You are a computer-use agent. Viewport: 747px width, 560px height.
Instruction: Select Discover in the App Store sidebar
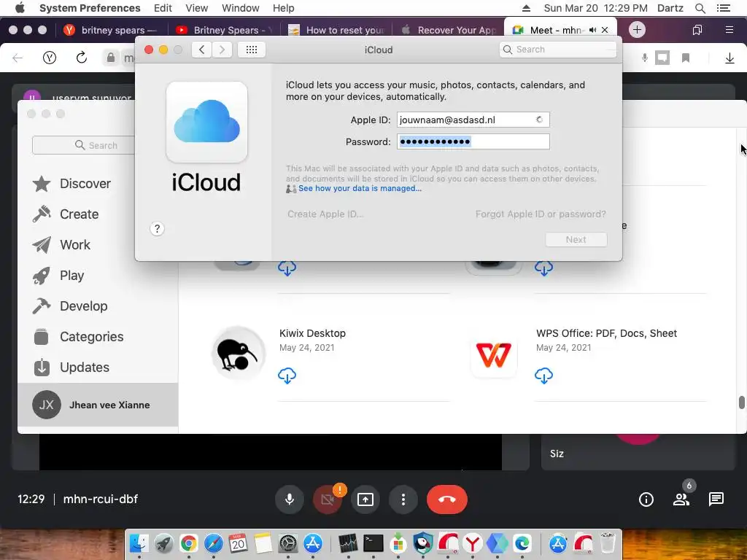click(x=71, y=184)
